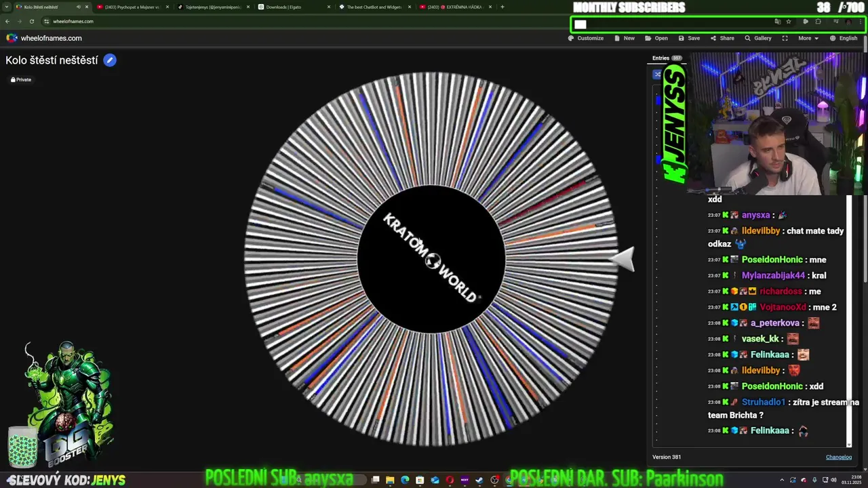This screenshot has width=868, height=488.
Task: Switch to the EXTRÉMNA HÁDKA YouTube tab
Action: click(x=456, y=7)
